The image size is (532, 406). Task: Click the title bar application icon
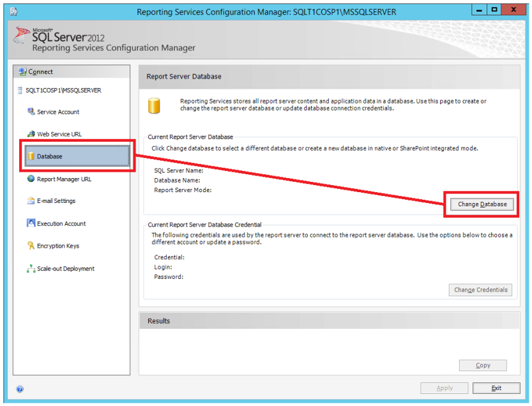click(13, 12)
